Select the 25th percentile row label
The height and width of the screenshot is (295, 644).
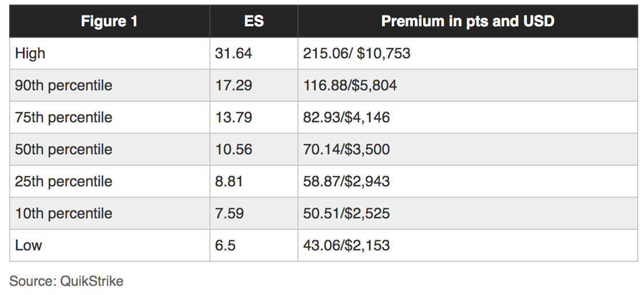[x=63, y=182]
